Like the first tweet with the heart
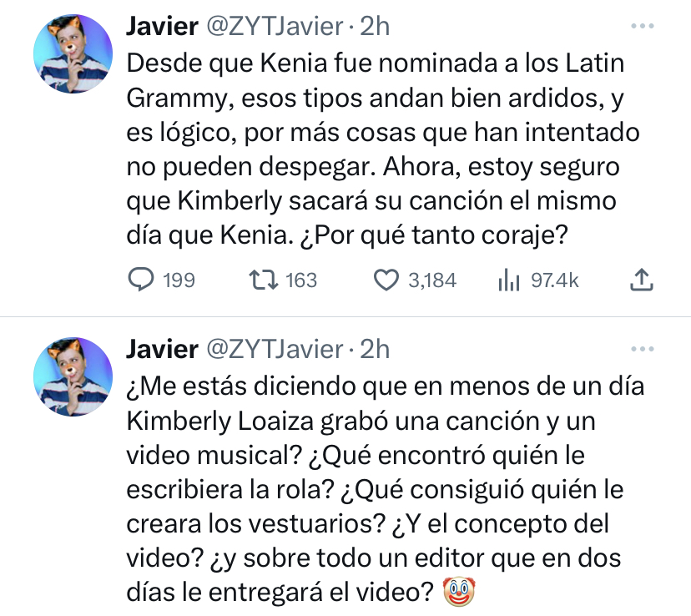This screenshot has width=691, height=616. [x=385, y=280]
